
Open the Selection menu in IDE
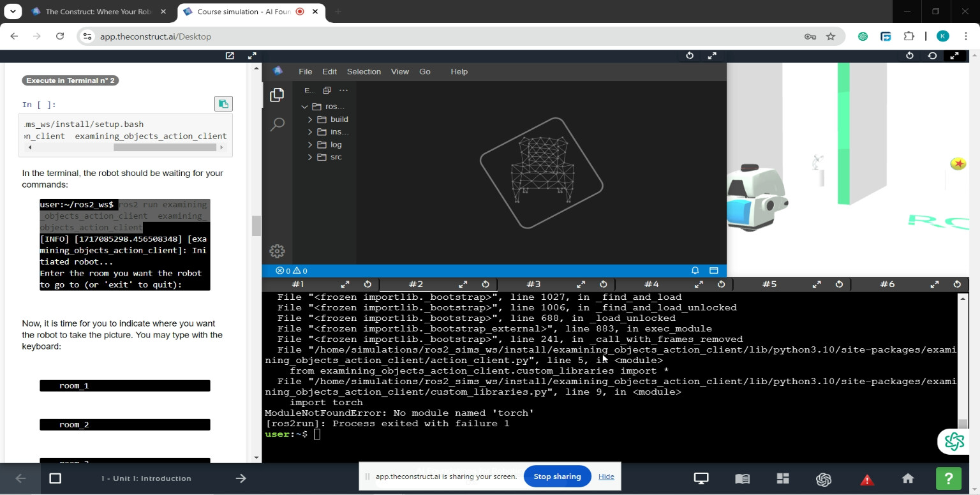tap(364, 71)
